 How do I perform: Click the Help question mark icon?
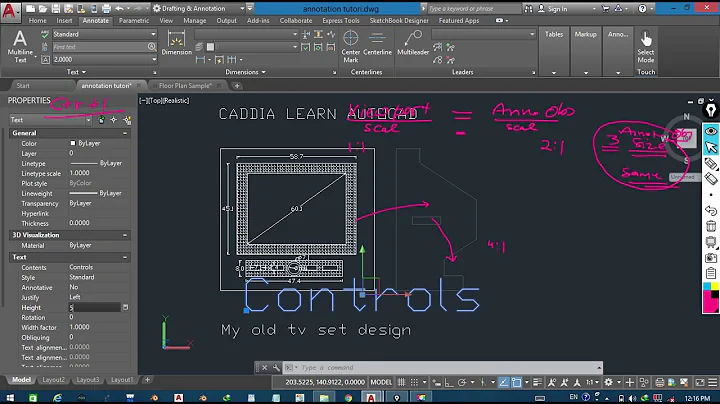click(x=642, y=8)
